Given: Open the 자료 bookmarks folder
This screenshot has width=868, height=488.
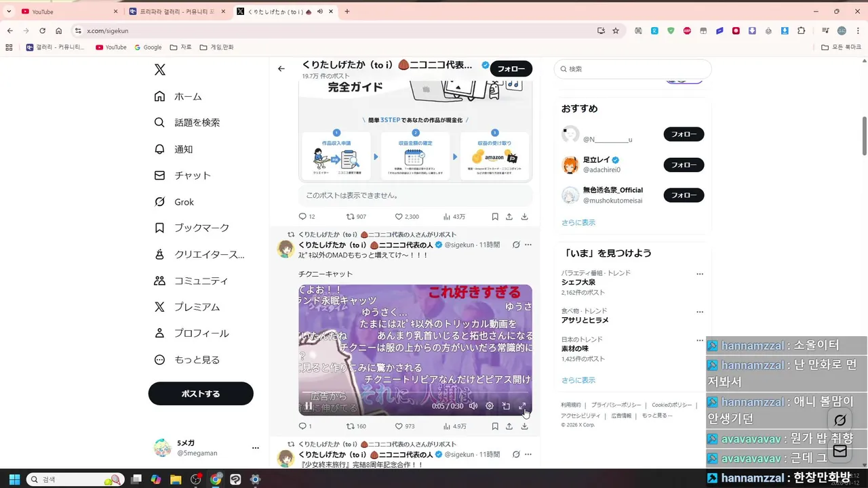Looking at the screenshot, I should pyautogui.click(x=181, y=47).
